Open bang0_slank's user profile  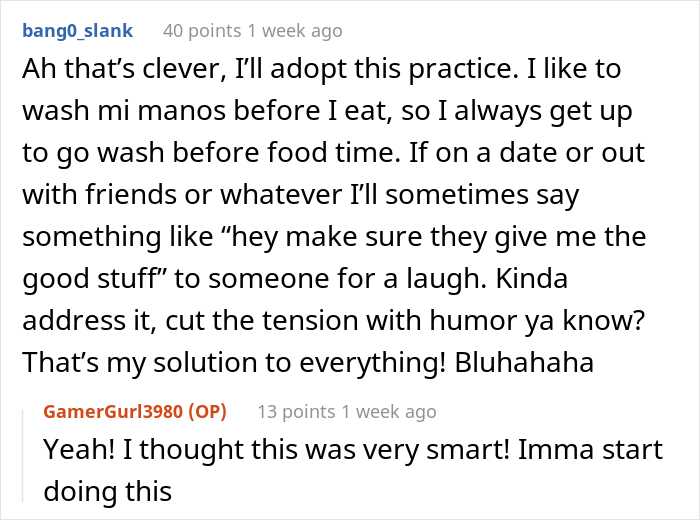click(x=78, y=31)
